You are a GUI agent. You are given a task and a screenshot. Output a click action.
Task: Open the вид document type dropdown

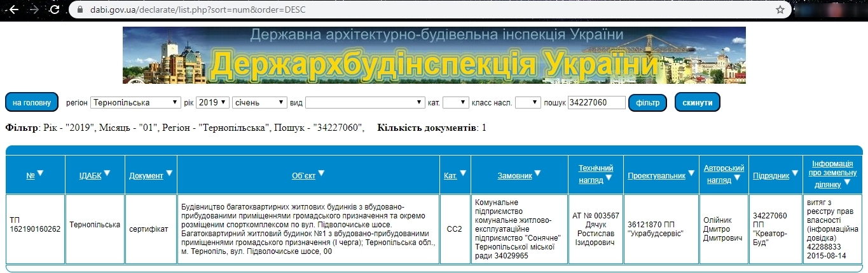tap(365, 102)
